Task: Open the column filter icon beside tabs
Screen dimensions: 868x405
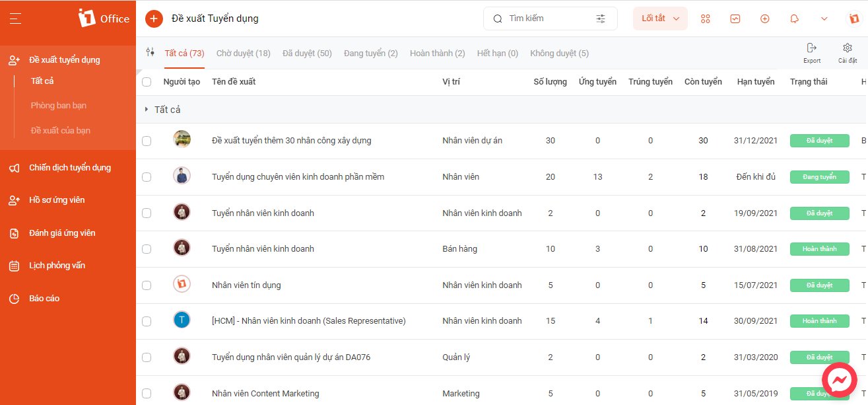Action: tap(150, 52)
